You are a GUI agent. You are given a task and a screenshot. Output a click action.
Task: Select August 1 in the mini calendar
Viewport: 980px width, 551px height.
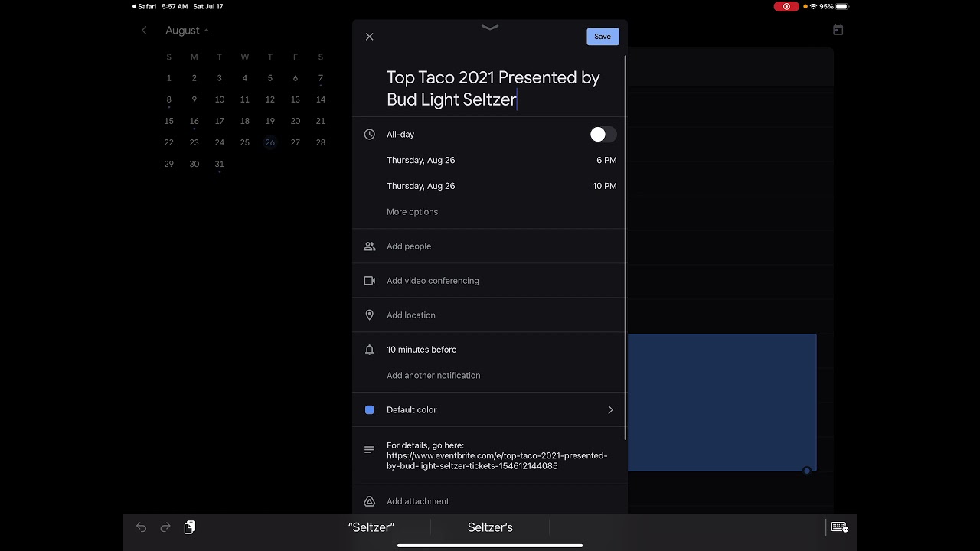[x=169, y=78]
